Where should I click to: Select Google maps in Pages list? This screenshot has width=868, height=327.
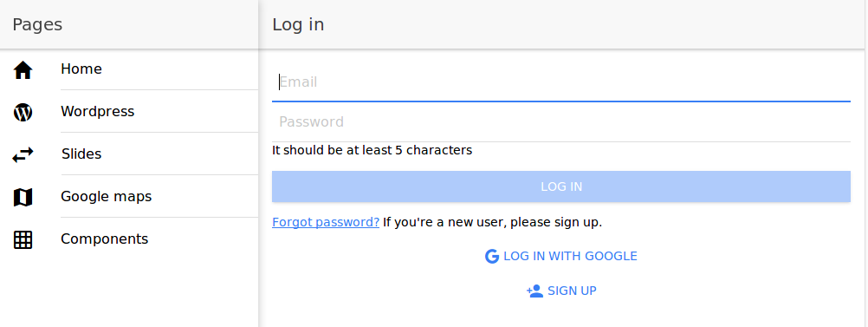point(129,197)
